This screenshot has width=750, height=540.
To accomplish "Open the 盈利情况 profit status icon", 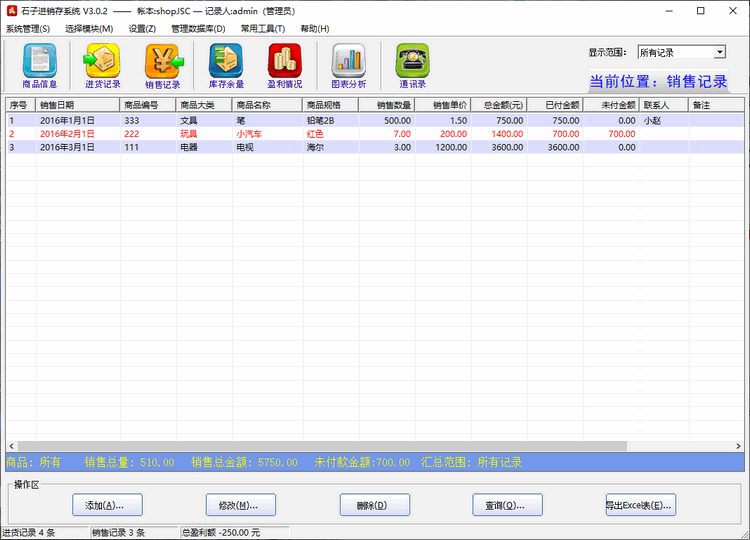I will (x=284, y=65).
